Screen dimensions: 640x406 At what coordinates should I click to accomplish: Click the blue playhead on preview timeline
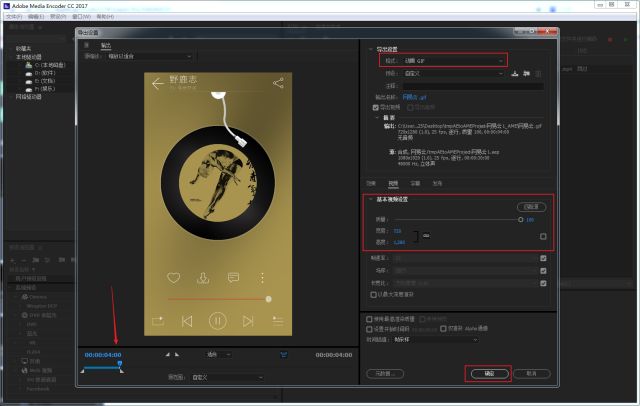coord(120,363)
